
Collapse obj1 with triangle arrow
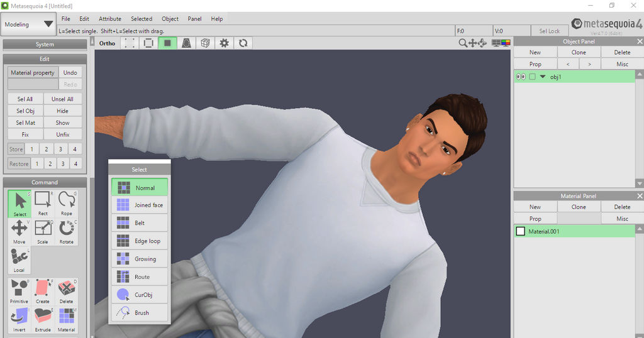coord(543,77)
